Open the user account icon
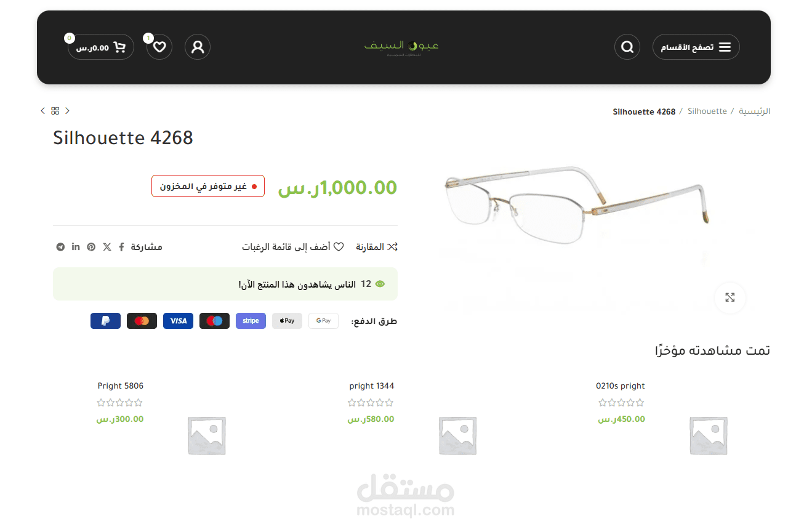The height and width of the screenshot is (529, 812). tap(198, 47)
